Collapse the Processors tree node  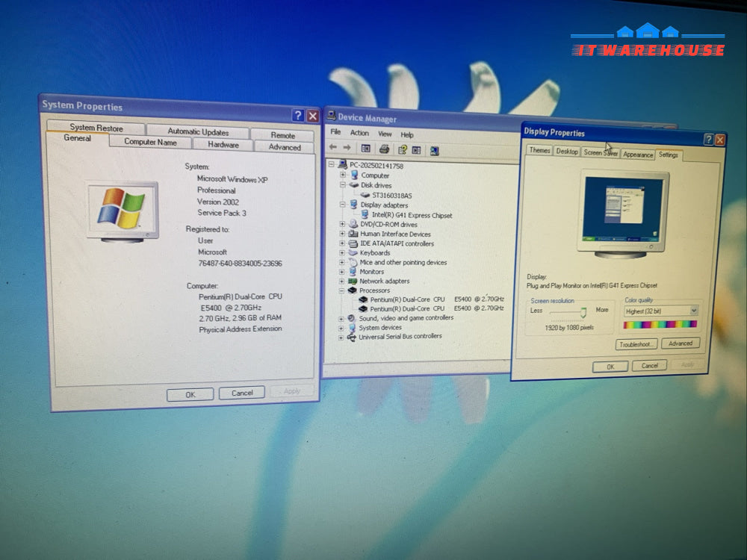click(343, 290)
